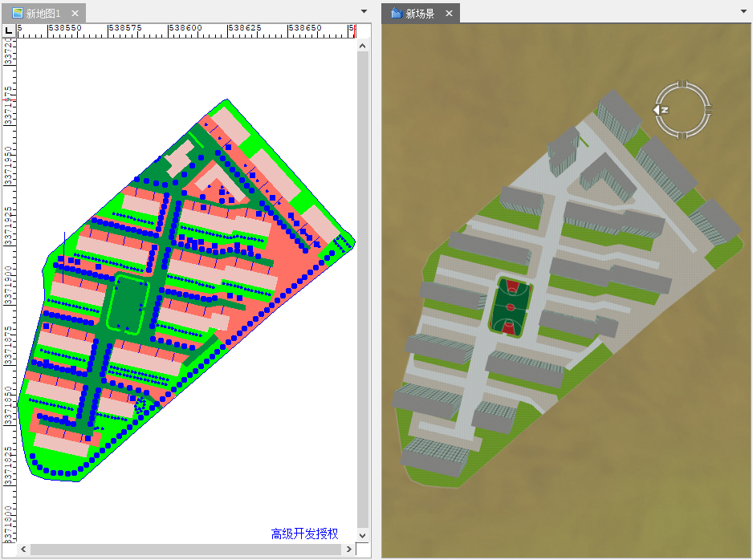The image size is (753, 560).
Task: Click the basketball court in the 3D scene
Action: [510, 307]
